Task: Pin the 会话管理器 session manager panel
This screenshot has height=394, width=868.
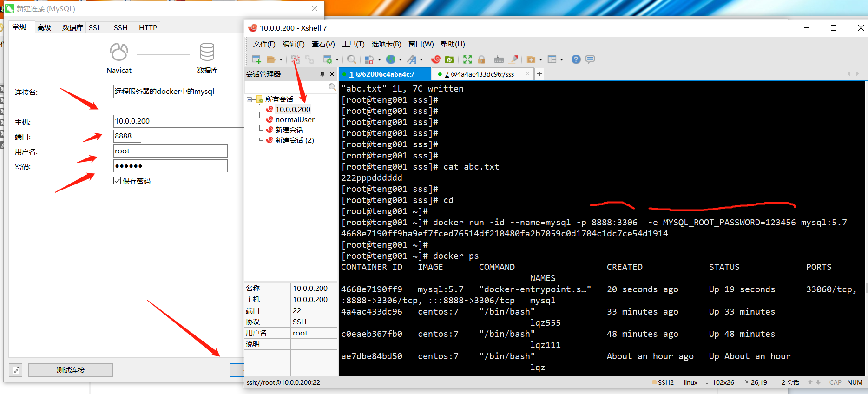Action: (322, 74)
